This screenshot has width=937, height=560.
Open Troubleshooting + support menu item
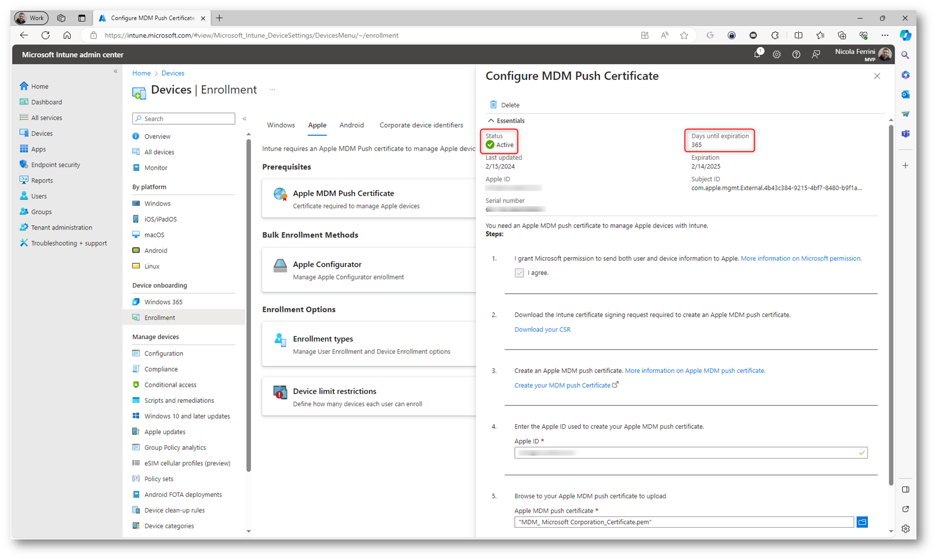(x=69, y=243)
